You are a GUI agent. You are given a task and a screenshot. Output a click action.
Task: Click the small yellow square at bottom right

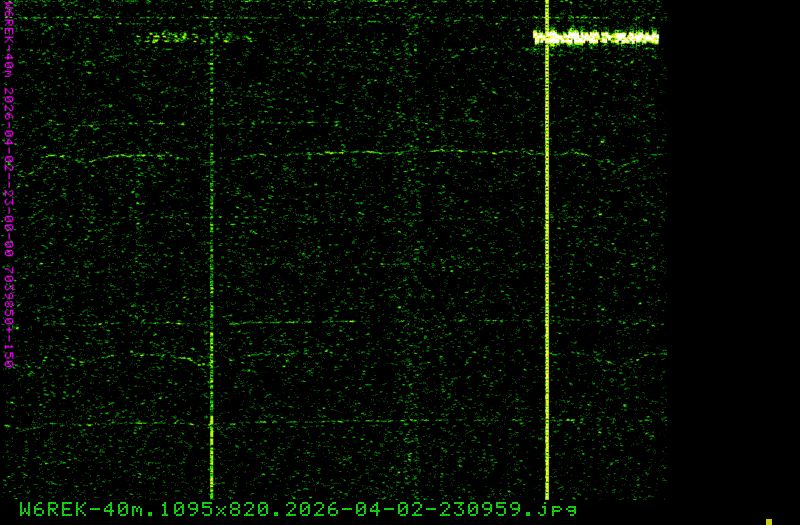pyautogui.click(x=769, y=522)
